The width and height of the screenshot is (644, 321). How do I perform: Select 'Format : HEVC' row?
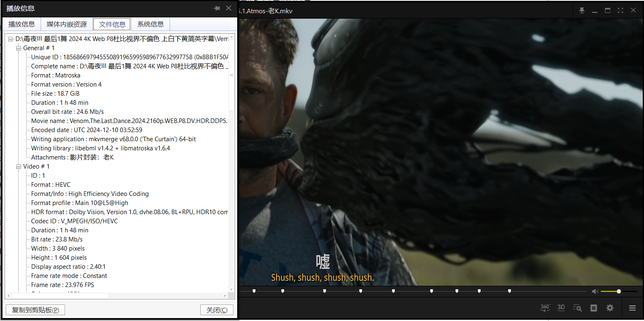[51, 185]
